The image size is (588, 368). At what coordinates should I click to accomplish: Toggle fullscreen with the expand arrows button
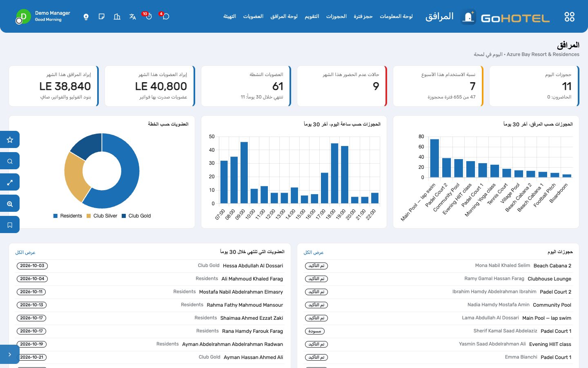tap(10, 182)
